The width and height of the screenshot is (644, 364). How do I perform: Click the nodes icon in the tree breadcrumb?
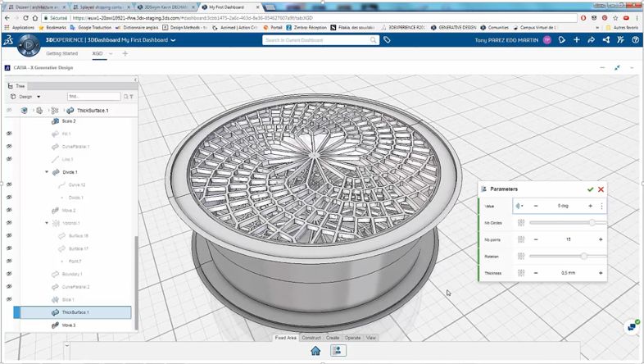(x=55, y=111)
